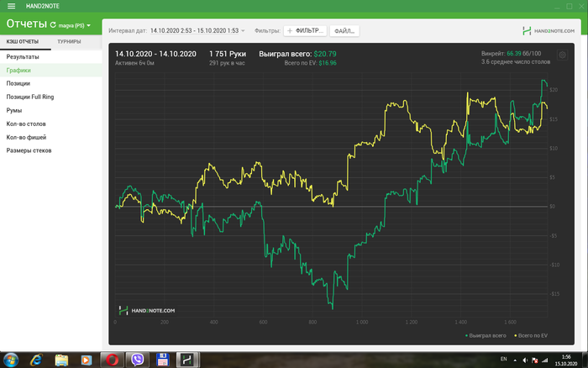Open the network signal tray icon
This screenshot has width=588, height=368.
point(545,360)
